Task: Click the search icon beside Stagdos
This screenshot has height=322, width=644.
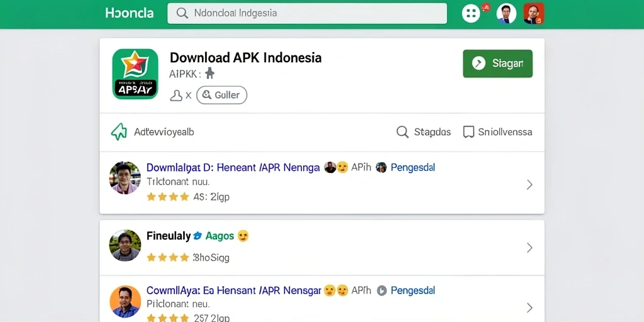Action: (402, 132)
